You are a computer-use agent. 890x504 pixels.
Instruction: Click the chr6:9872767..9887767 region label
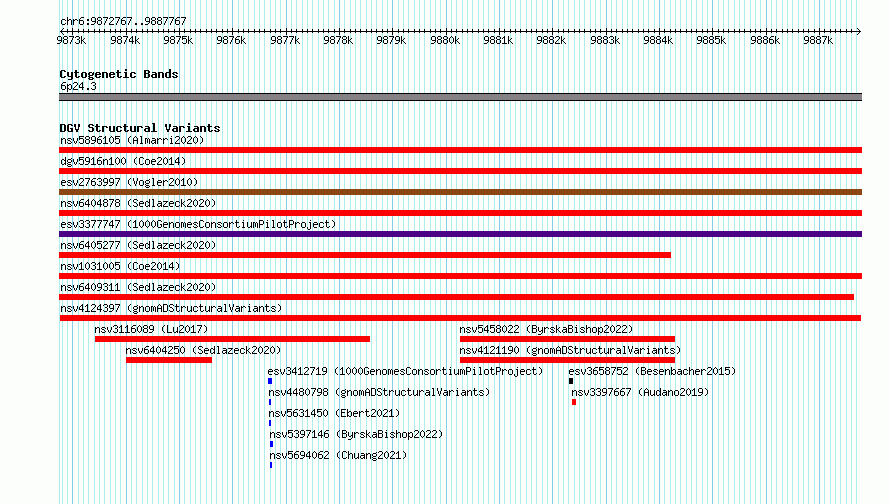(x=123, y=21)
